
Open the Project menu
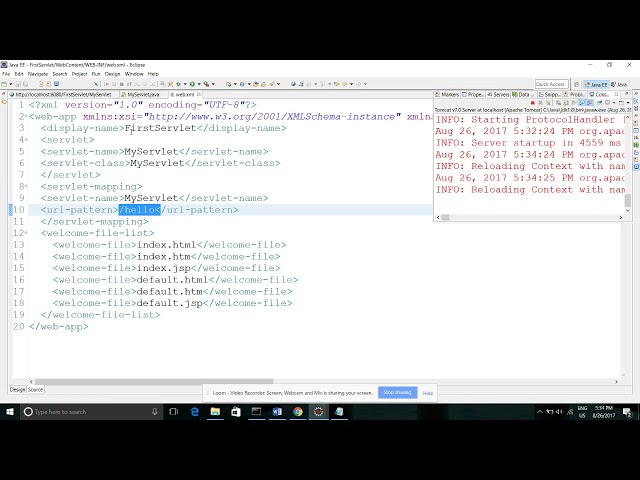(x=80, y=74)
